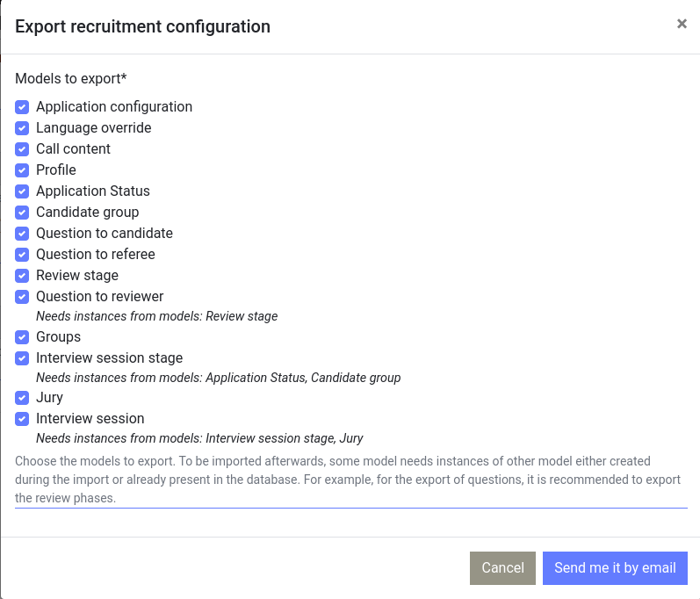
Task: Deselect the Profile checkbox
Action: 22,170
